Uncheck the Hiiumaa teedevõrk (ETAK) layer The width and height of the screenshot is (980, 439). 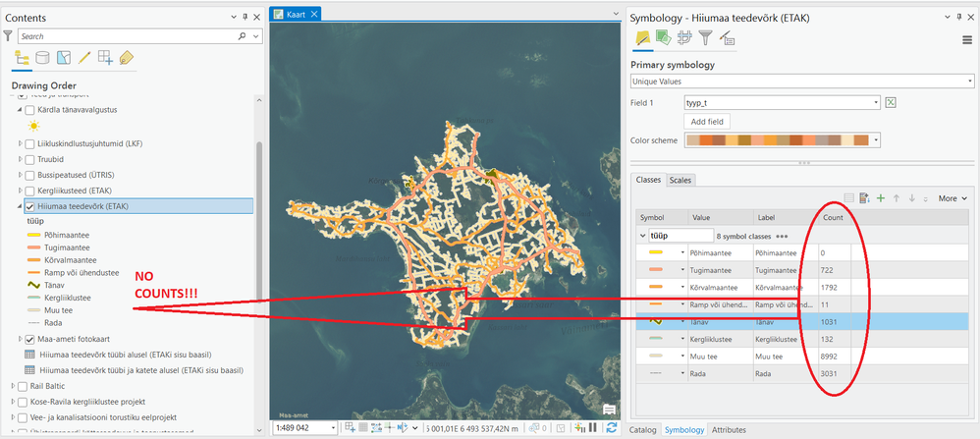point(29,206)
